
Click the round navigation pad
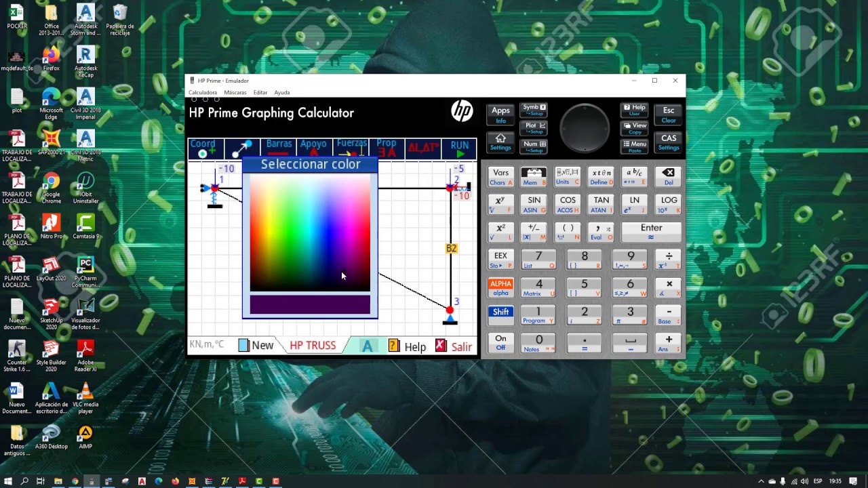[x=585, y=128]
